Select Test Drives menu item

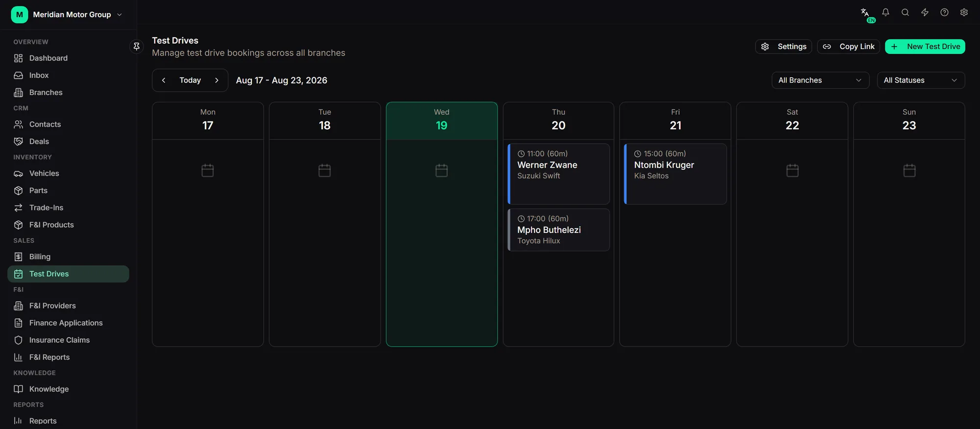click(x=68, y=274)
